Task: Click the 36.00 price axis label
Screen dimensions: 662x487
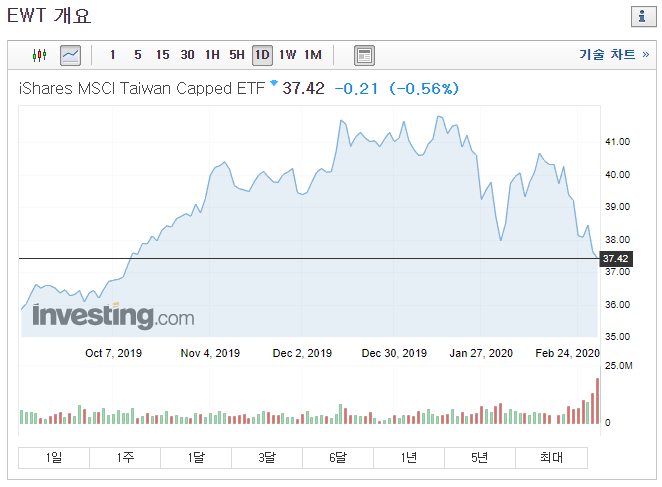Action: coord(618,305)
